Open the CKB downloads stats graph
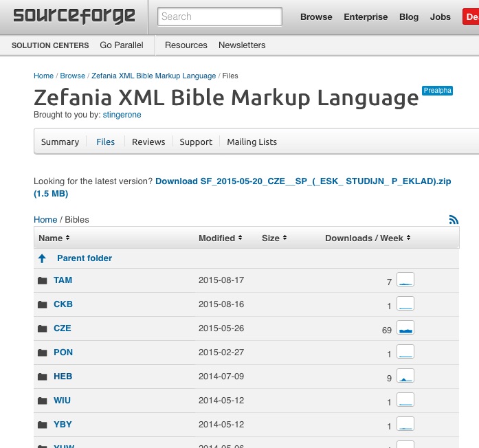This screenshot has width=479, height=448. (405, 304)
